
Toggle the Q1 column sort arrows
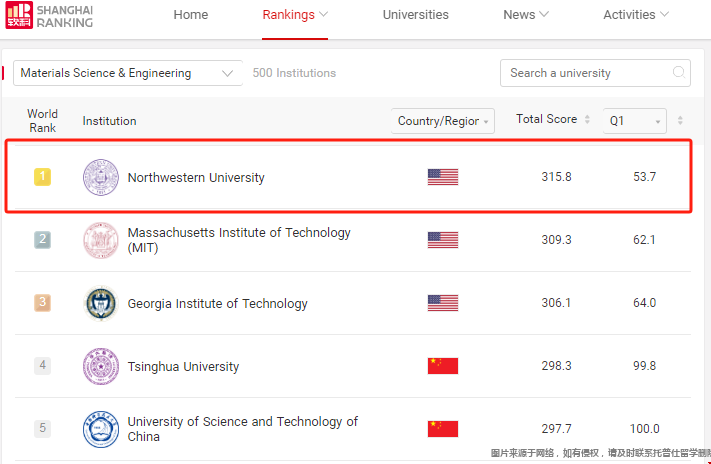[680, 120]
